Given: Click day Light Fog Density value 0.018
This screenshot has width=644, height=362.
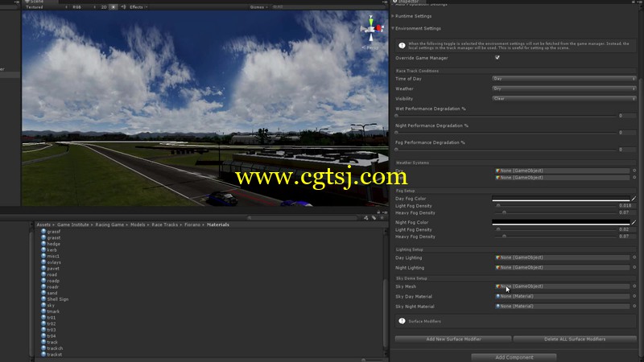Looking at the screenshot, I should 625,206.
